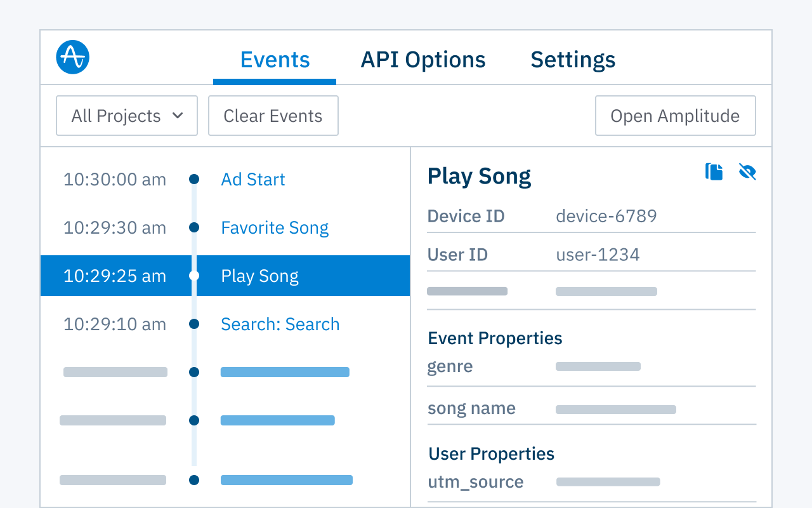Click the Amplitude logo icon

72,57
